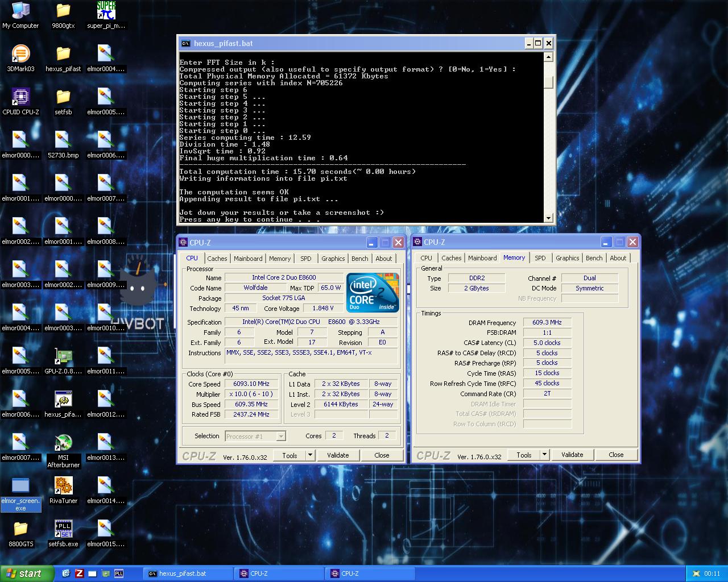Launch the CPUID CPU-Z desktop shortcut
728x582 pixels.
(x=20, y=102)
